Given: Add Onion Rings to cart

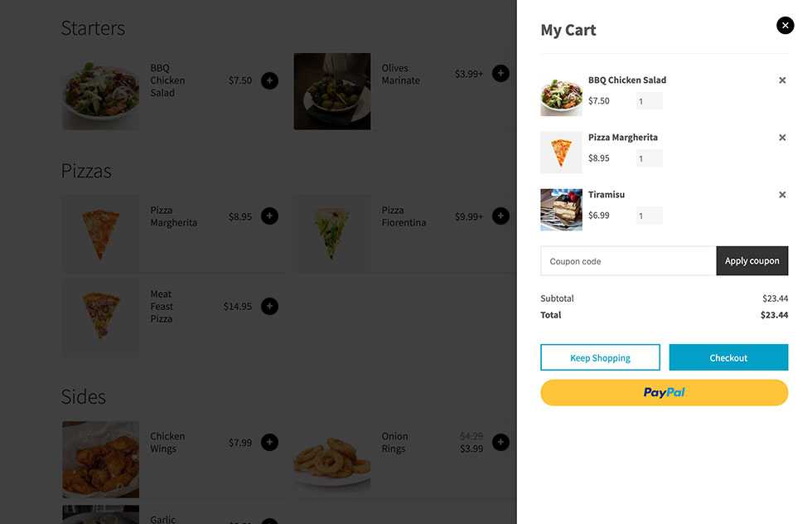Looking at the screenshot, I should click(500, 442).
